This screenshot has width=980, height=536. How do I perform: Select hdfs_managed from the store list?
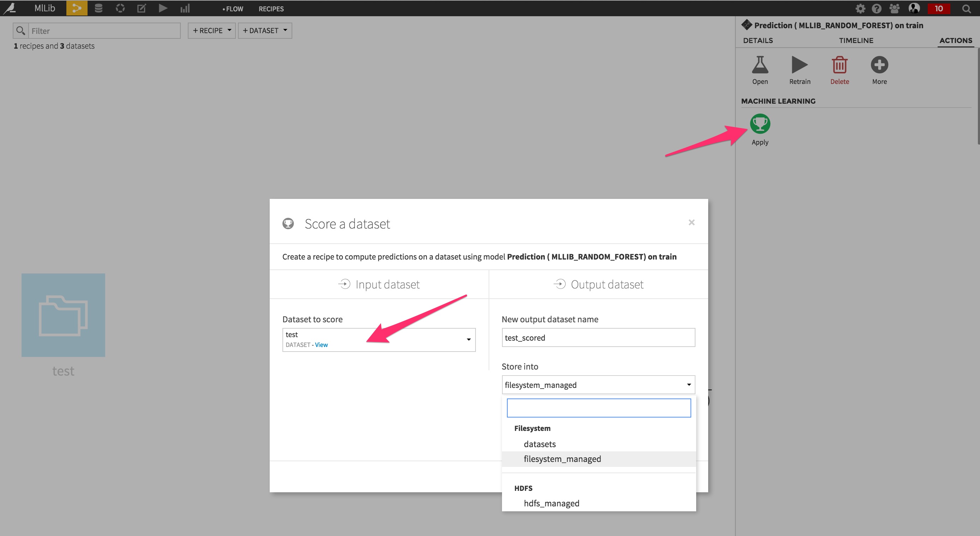[x=551, y=503]
